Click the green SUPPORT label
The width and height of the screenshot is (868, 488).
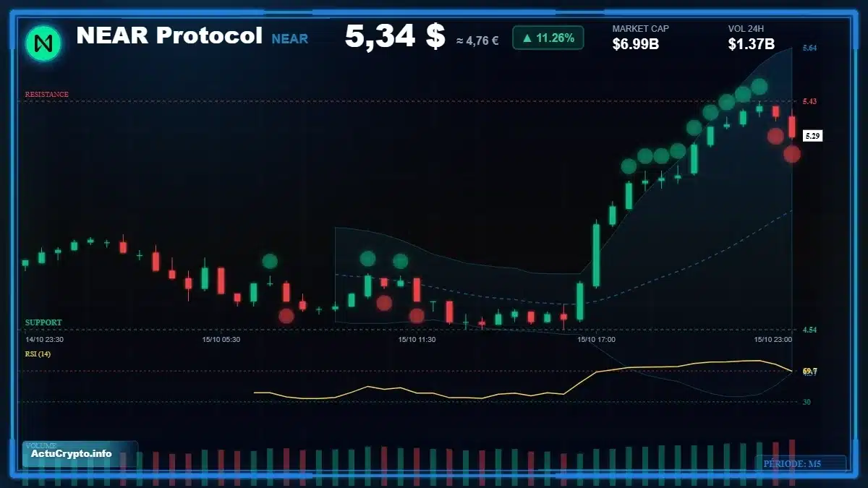[x=43, y=322]
